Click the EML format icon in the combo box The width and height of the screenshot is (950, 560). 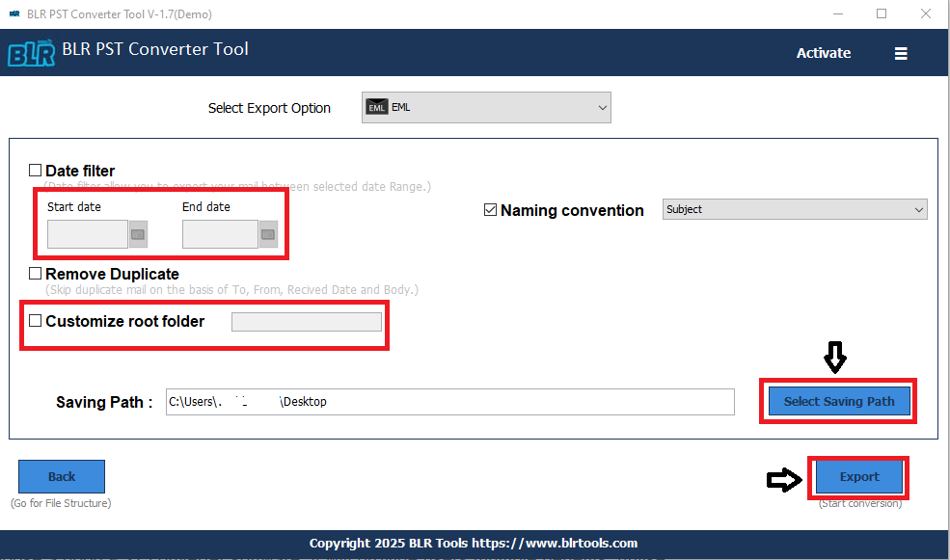(376, 107)
